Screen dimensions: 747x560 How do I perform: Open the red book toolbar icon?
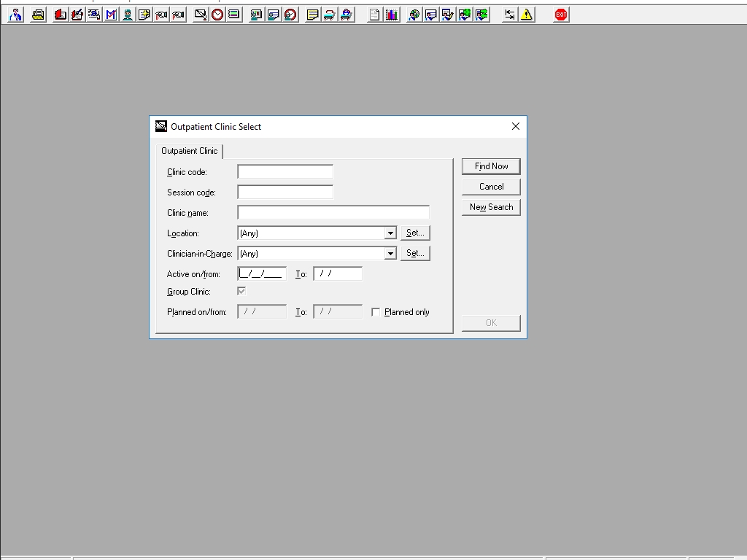click(x=61, y=15)
